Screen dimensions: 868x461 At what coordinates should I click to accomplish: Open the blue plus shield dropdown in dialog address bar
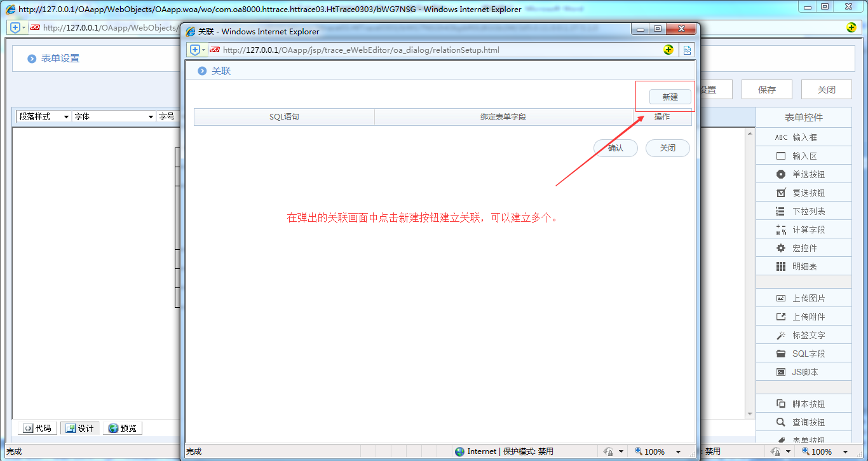pyautogui.click(x=198, y=50)
